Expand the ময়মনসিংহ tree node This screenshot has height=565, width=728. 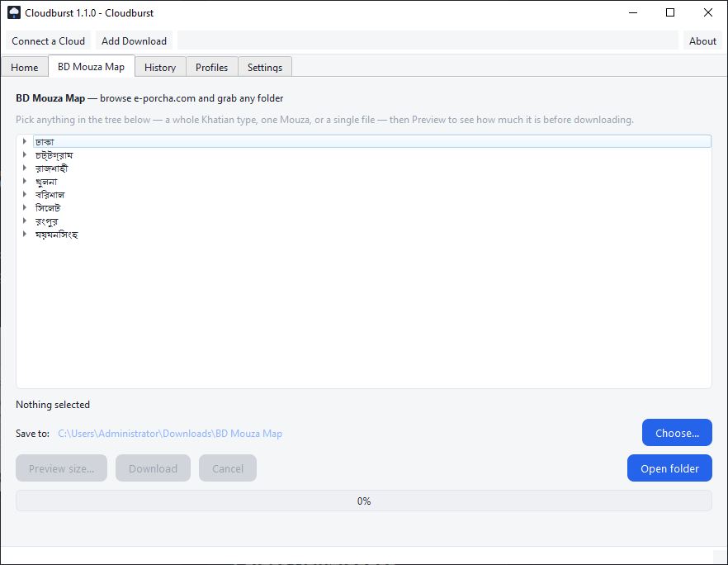(x=25, y=235)
